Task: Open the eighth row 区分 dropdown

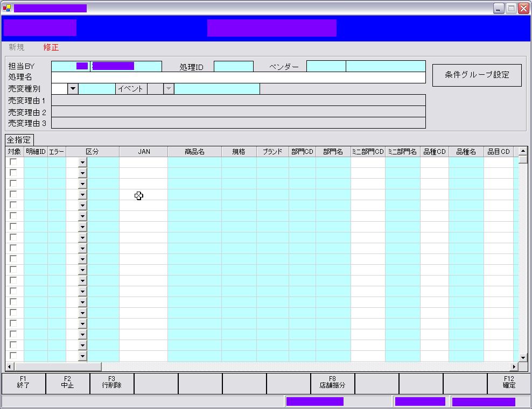Action: 82,238
